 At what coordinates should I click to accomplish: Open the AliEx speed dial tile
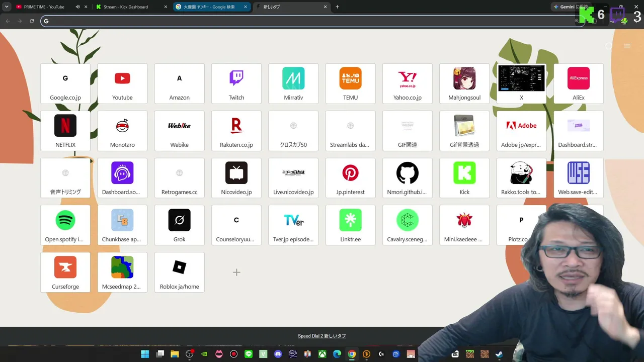579,83
